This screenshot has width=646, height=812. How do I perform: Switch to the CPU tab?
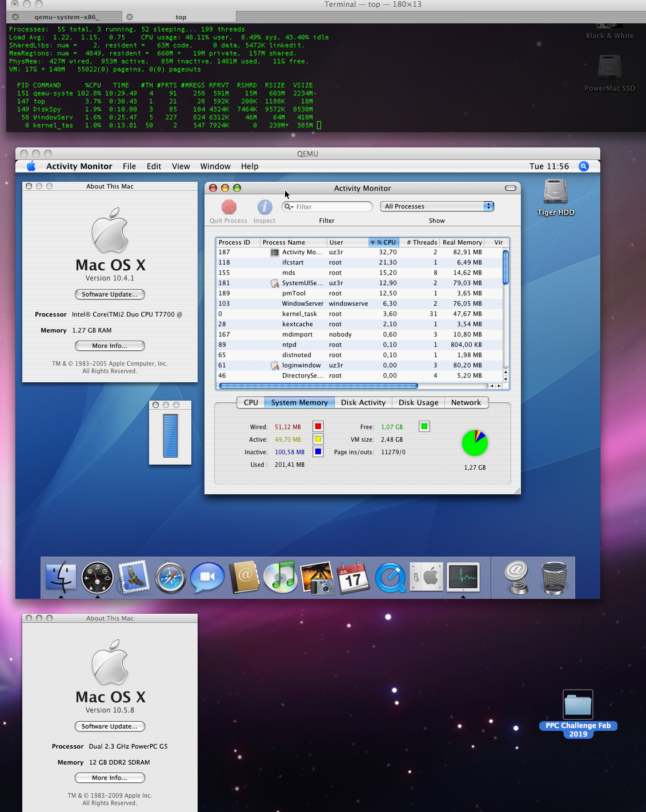coord(251,402)
